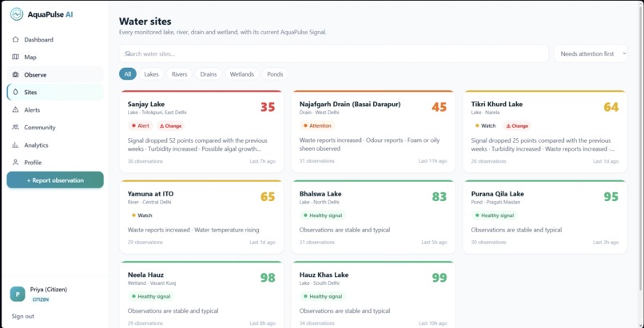Click Yamuna at ITO's Watch badge
This screenshot has width=644, height=328.
click(141, 215)
